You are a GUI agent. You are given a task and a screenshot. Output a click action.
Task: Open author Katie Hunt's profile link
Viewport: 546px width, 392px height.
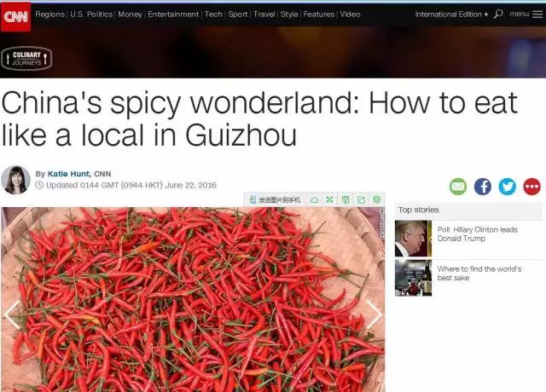68,174
